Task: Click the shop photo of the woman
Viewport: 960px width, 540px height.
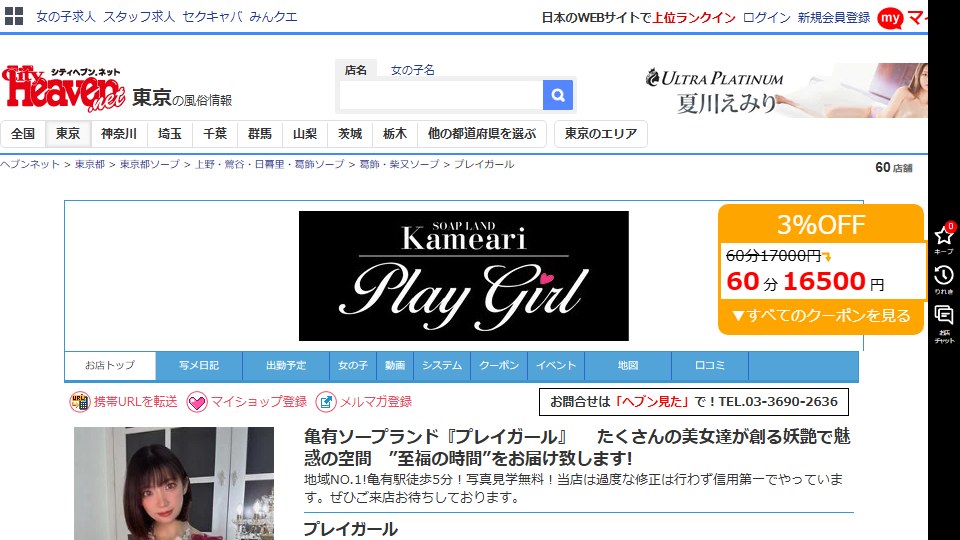Action: [x=174, y=484]
